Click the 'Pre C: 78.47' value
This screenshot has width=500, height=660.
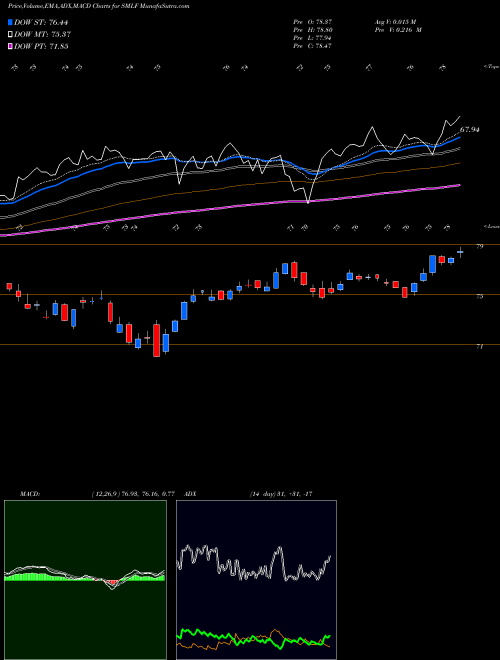coord(312,46)
